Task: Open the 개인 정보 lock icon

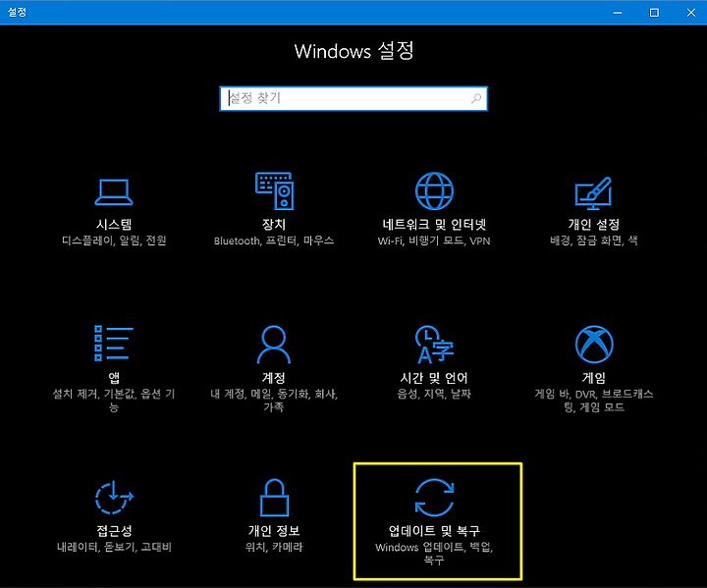Action: click(x=274, y=498)
